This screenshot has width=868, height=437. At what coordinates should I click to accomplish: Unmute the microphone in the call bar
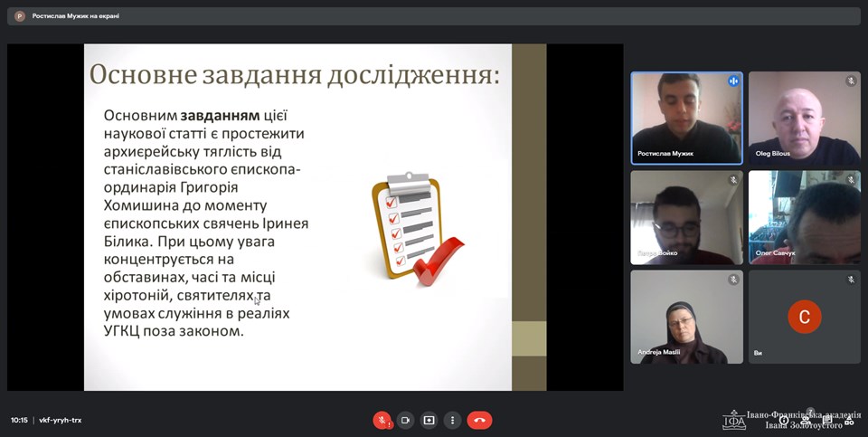tap(382, 420)
